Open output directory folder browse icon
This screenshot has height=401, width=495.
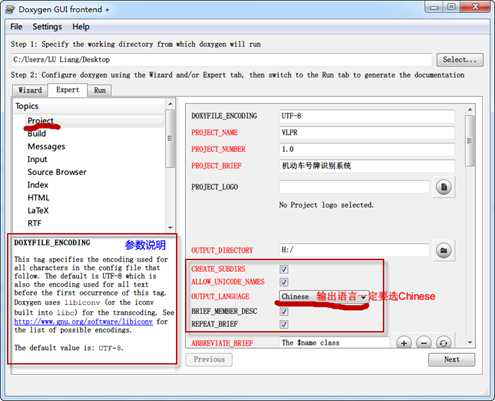coord(444,250)
